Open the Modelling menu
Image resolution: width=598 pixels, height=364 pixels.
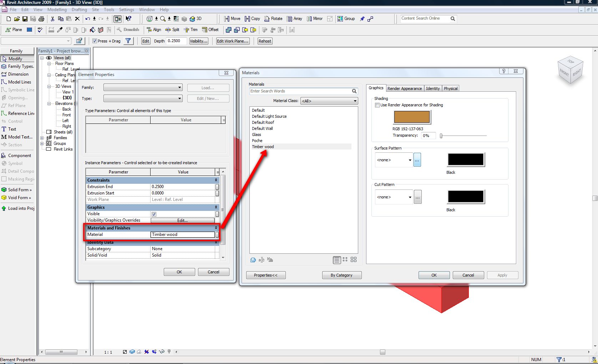57,10
